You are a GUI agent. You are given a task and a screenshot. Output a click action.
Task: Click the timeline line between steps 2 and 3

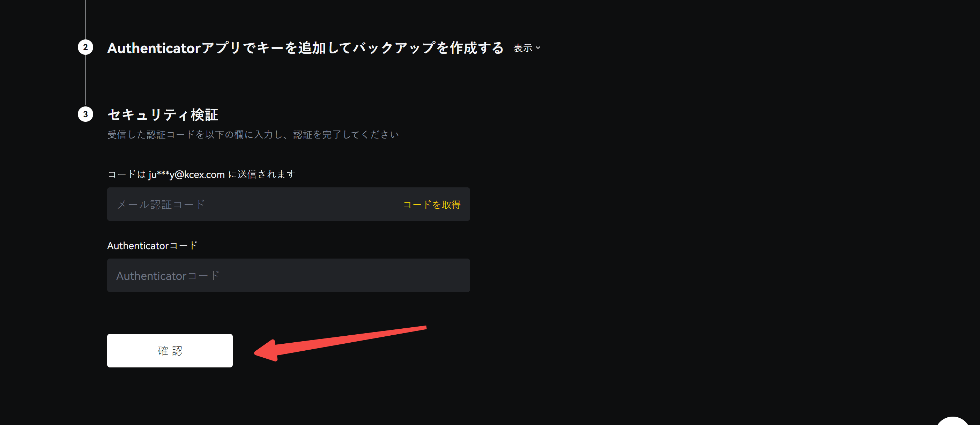tap(86, 81)
